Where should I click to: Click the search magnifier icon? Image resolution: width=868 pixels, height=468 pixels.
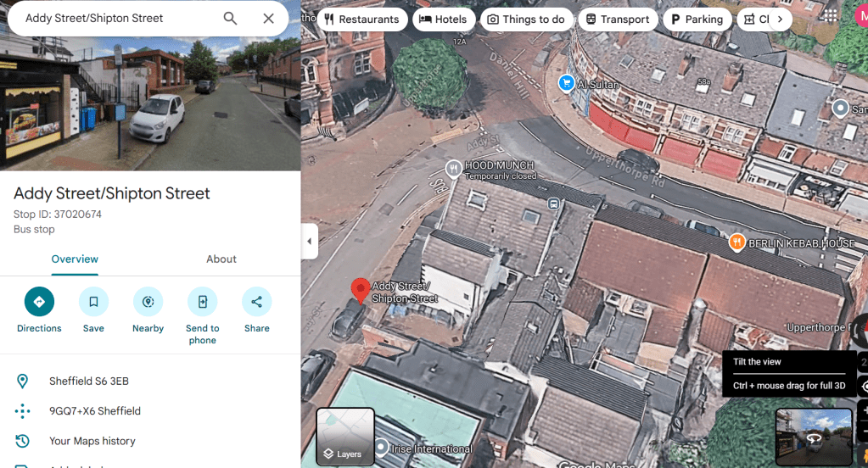tap(230, 19)
